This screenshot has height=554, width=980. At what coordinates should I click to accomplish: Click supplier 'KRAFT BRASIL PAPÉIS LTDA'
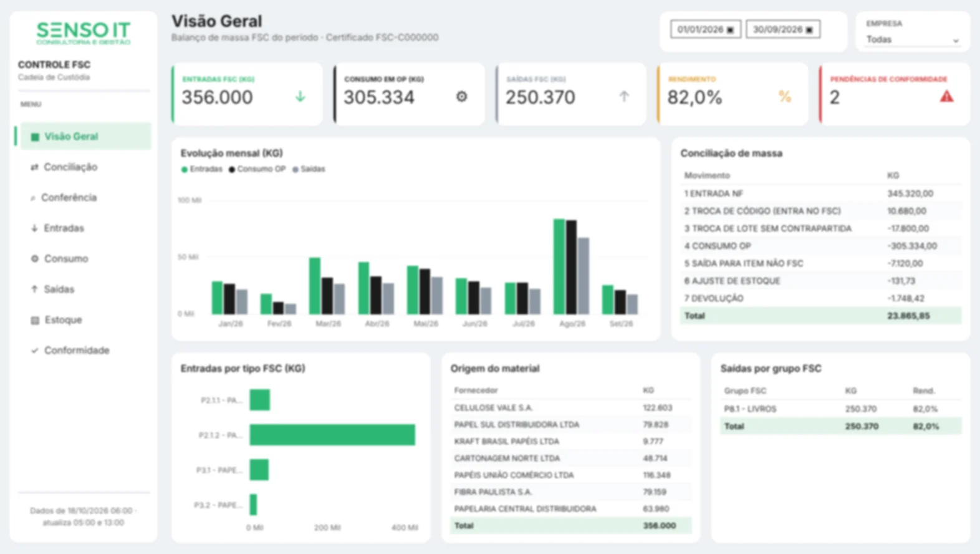[507, 442]
